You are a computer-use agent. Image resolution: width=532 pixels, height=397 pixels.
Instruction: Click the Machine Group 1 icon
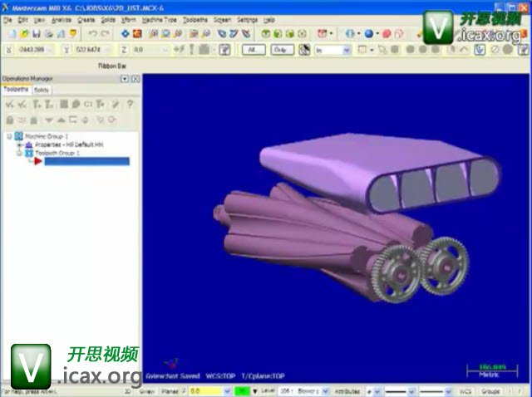pos(18,136)
